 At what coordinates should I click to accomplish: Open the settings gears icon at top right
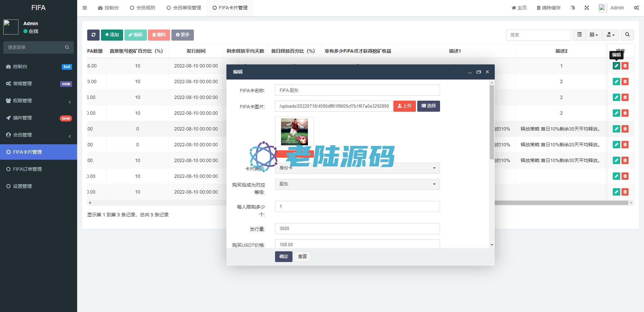click(x=636, y=8)
